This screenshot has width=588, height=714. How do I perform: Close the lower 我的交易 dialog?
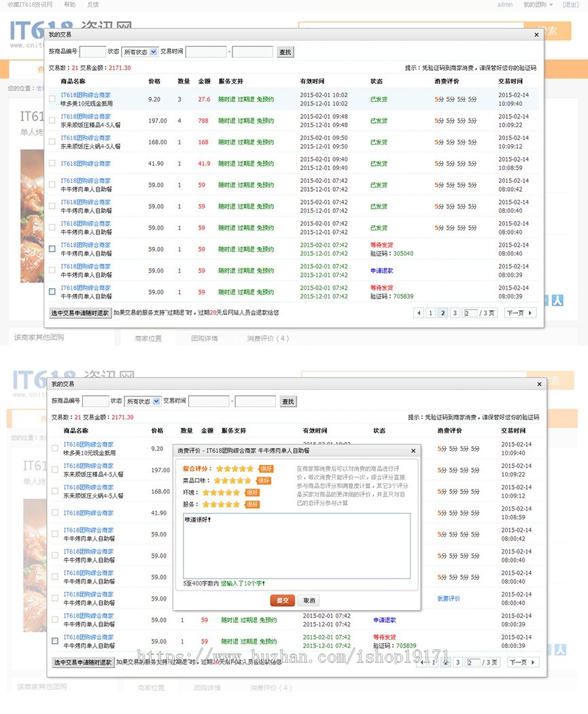pos(539,384)
